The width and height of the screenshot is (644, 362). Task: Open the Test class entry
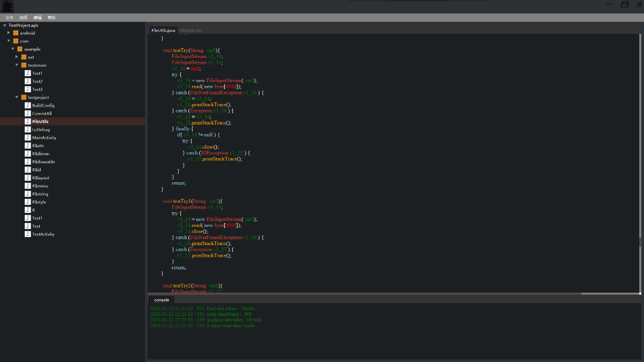[x=36, y=226]
